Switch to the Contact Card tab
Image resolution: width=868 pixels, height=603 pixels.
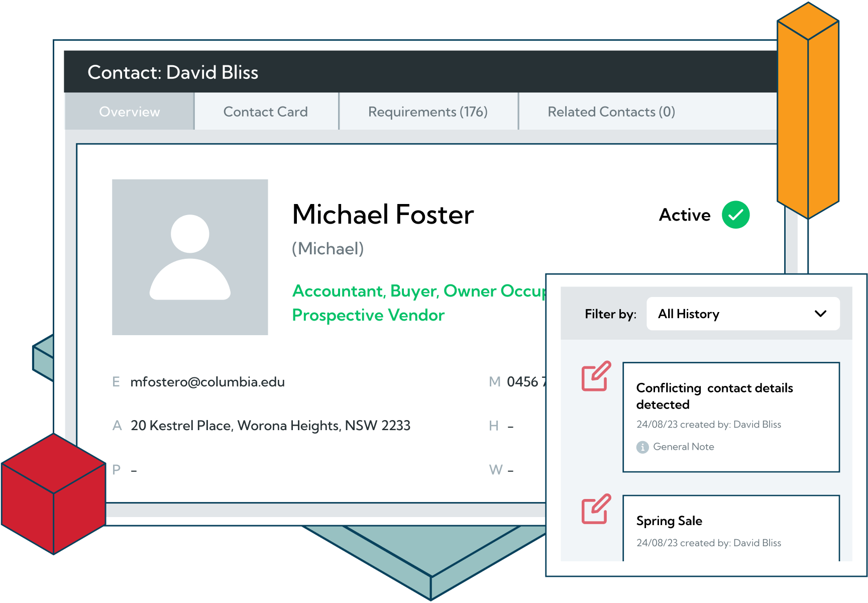[x=265, y=112]
